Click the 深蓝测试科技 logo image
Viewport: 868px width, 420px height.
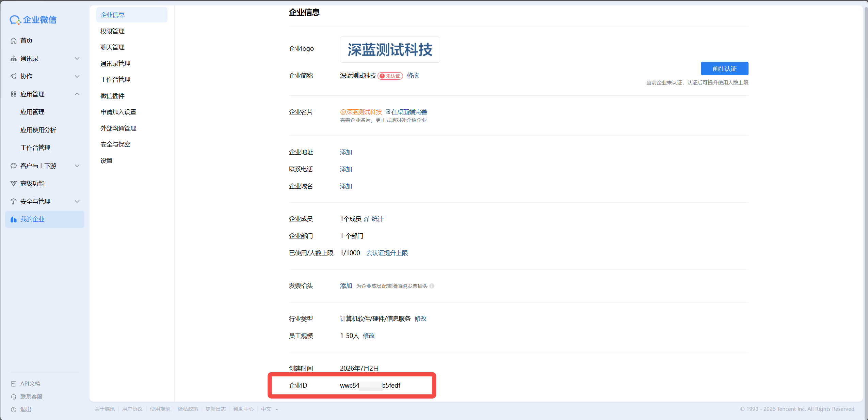click(x=390, y=50)
